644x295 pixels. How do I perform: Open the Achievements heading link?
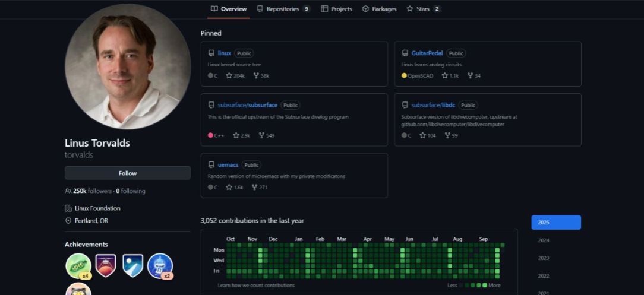86,245
